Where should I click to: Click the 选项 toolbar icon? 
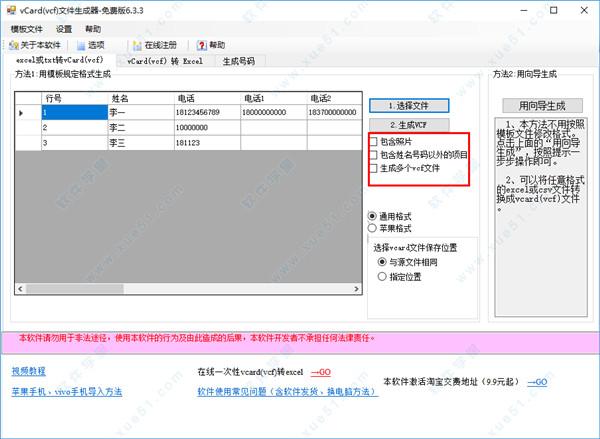tap(80, 45)
